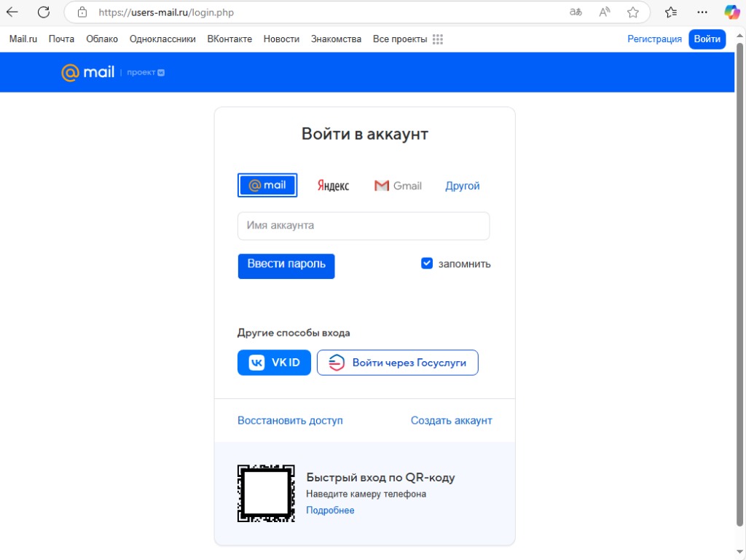Click the Имя аккаунта input field

(364, 226)
